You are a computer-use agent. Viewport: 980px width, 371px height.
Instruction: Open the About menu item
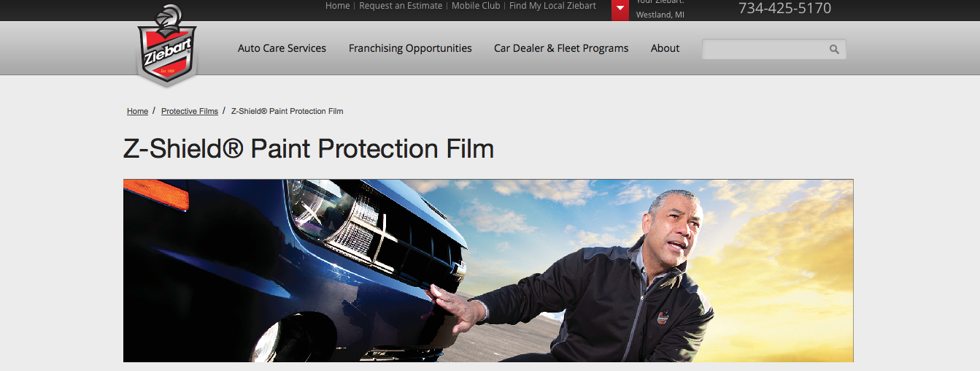pos(665,48)
